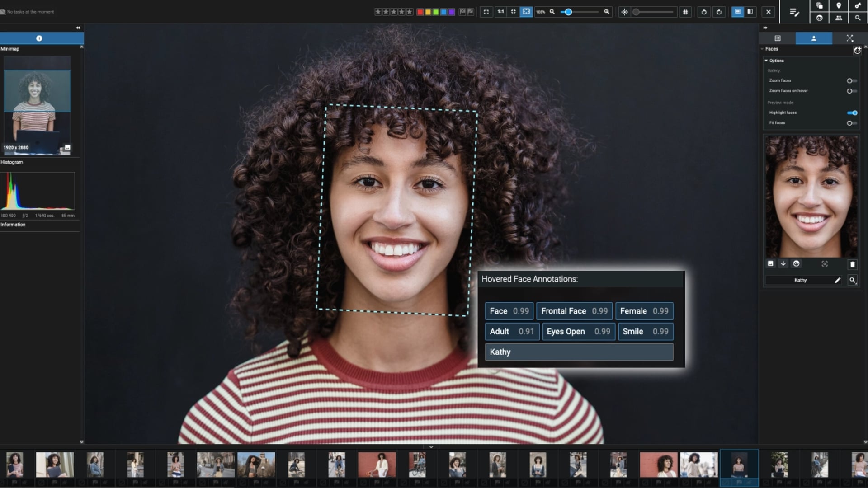Click the focus overlay slider
This screenshot has height=488, width=868.
[x=653, y=12]
